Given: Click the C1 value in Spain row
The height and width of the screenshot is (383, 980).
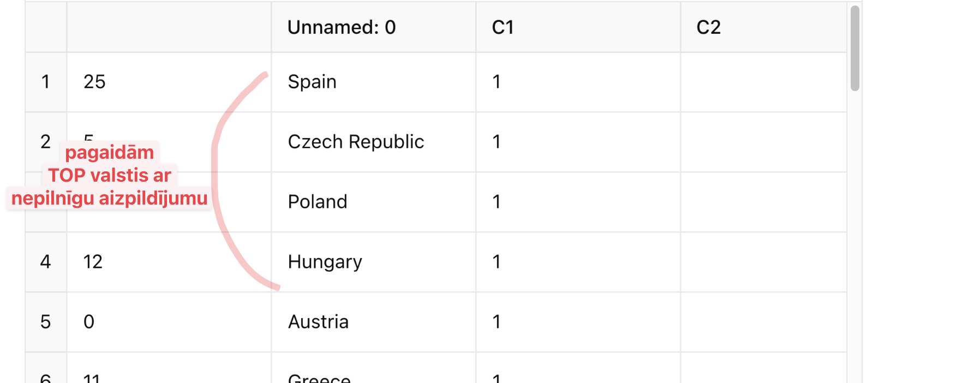Looking at the screenshot, I should (578, 82).
